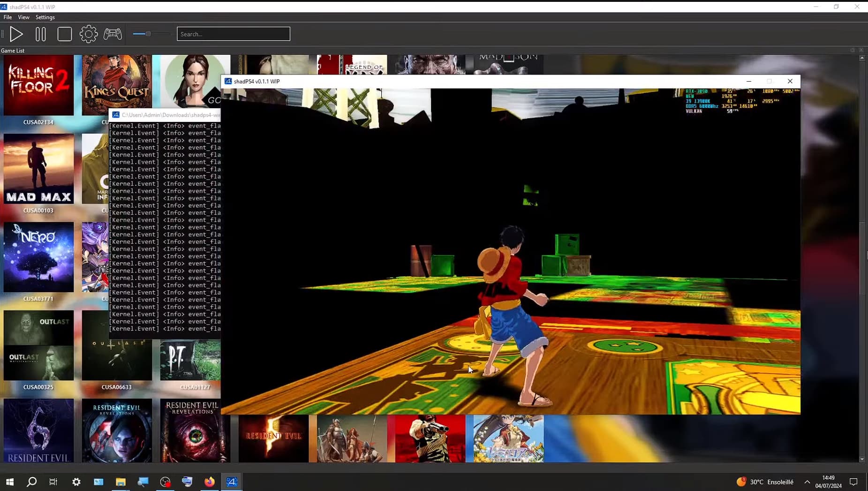Click the CUSA02134 game ID label
This screenshot has height=491, width=868.
[38, 122]
